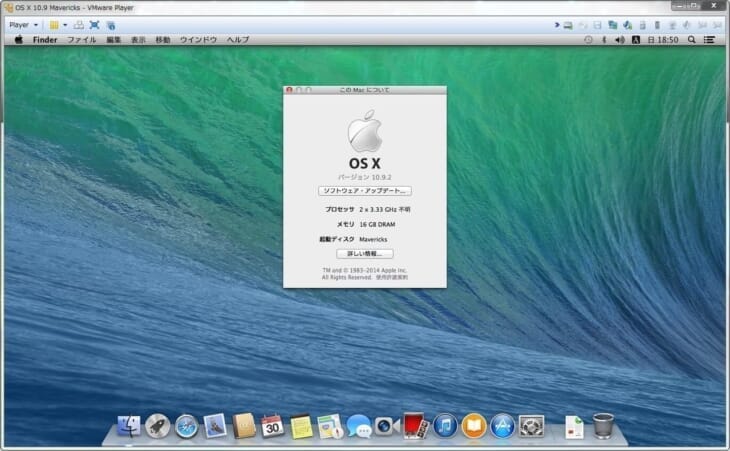The width and height of the screenshot is (730, 451).
Task: Launch iTunes from the Dock
Action: point(445,426)
